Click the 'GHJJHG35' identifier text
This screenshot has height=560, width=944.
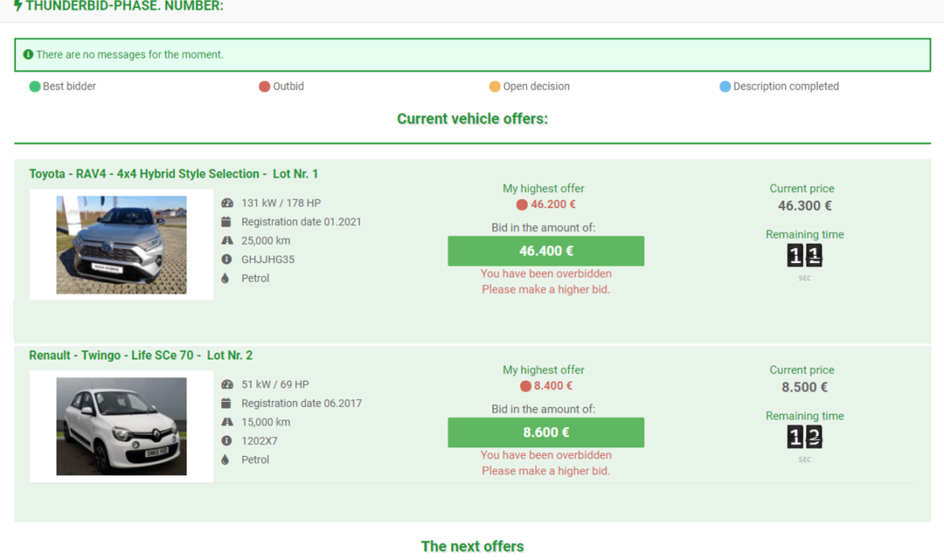tap(268, 259)
